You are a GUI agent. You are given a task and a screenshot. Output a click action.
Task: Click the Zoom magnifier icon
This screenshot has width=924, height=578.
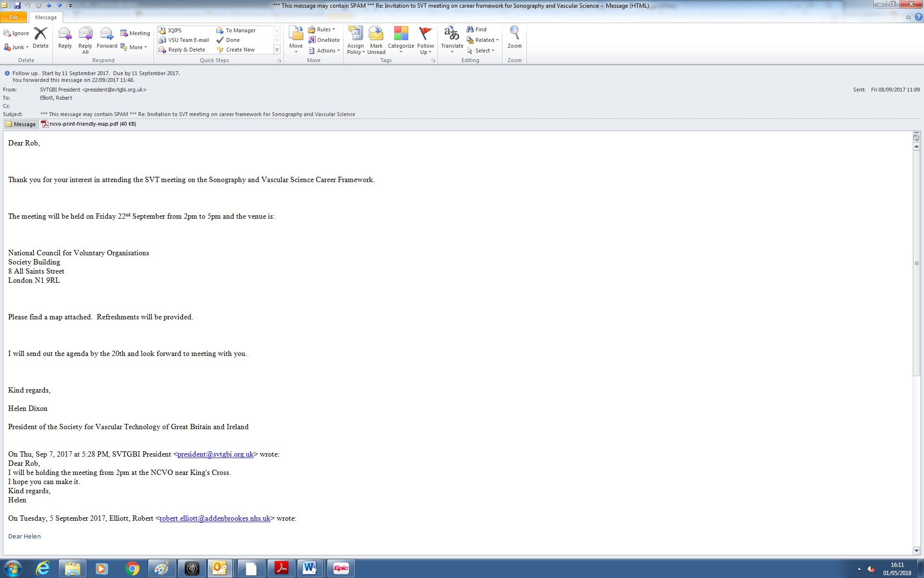[x=514, y=34]
